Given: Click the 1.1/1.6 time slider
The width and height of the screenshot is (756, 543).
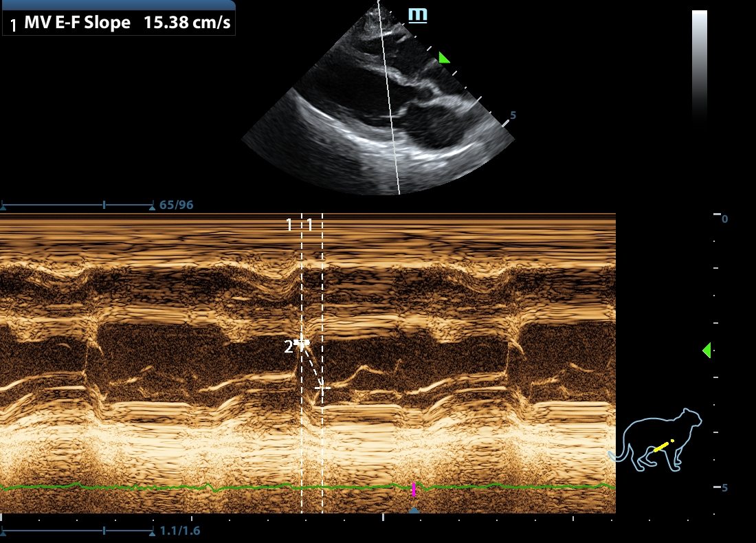Looking at the screenshot, I should click(x=78, y=531).
